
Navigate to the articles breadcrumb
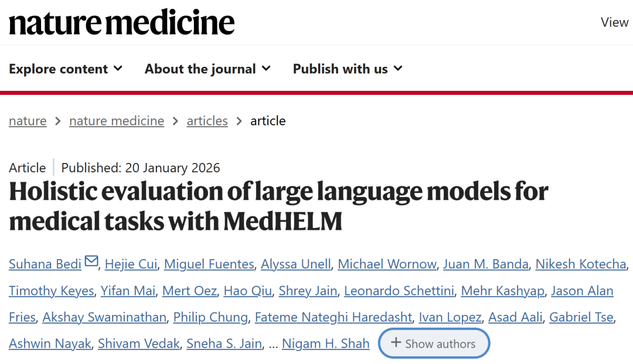click(207, 121)
